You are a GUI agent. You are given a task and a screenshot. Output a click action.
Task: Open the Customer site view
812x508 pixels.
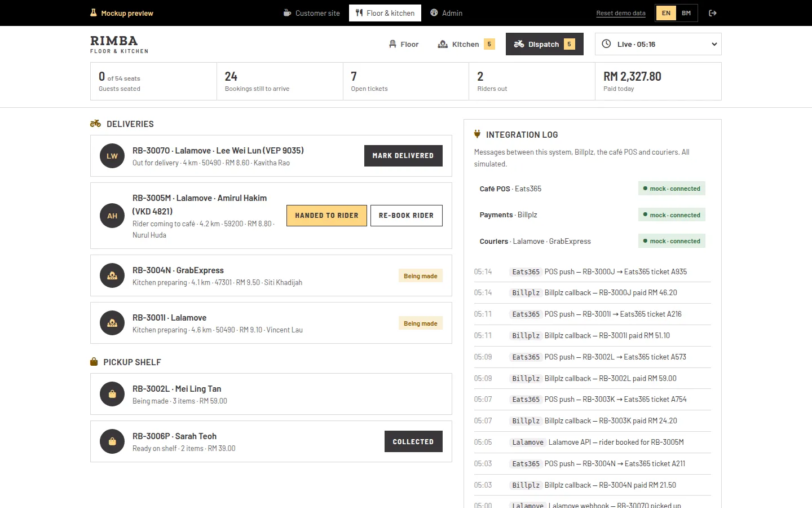[311, 13]
